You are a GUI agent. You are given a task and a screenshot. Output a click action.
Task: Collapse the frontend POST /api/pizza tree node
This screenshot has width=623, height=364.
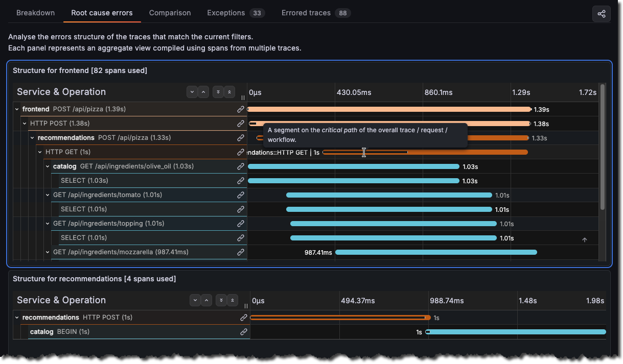[x=16, y=109]
